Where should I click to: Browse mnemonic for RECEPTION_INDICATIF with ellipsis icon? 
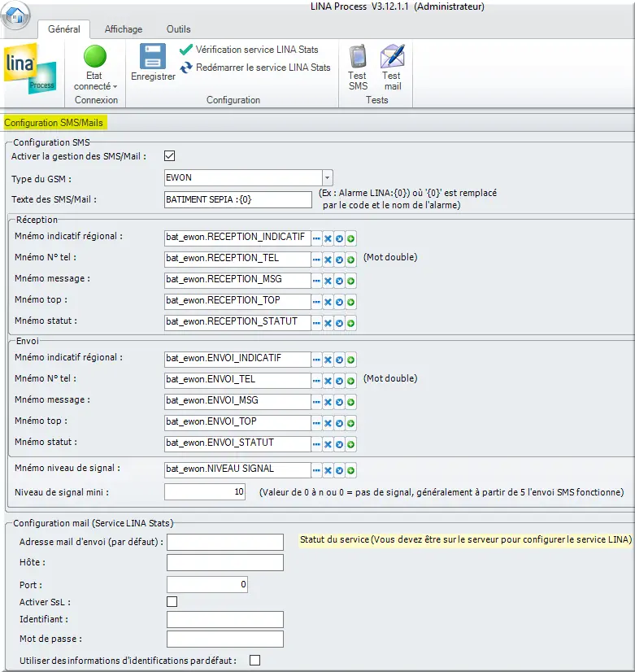point(316,238)
